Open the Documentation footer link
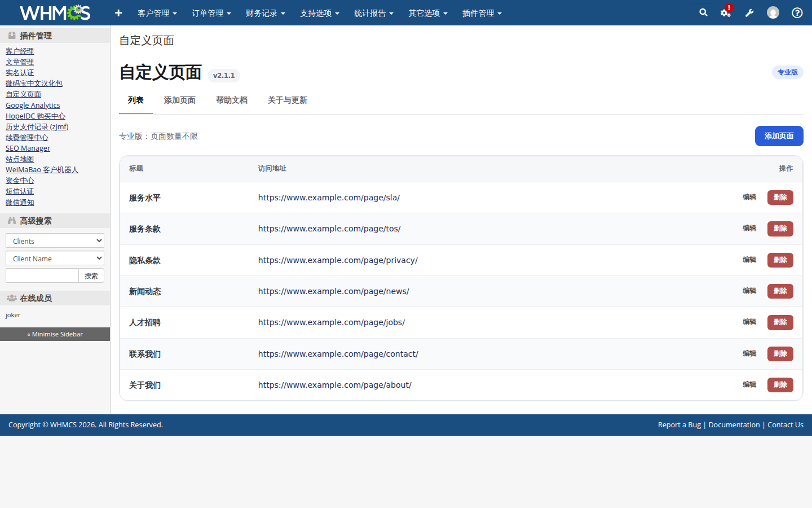This screenshot has width=812, height=508. (734, 425)
